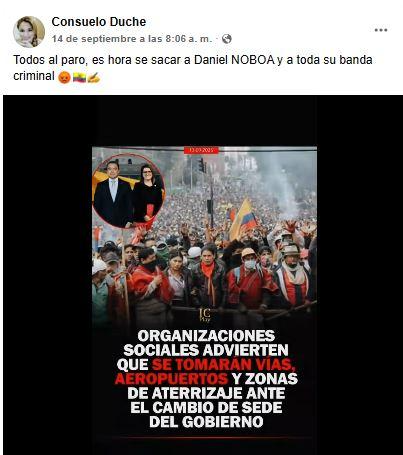Click the headline ORGANIZACIONES SOCIALES ADVIERTEN
Screen dimensions: 403x455
click(x=206, y=343)
